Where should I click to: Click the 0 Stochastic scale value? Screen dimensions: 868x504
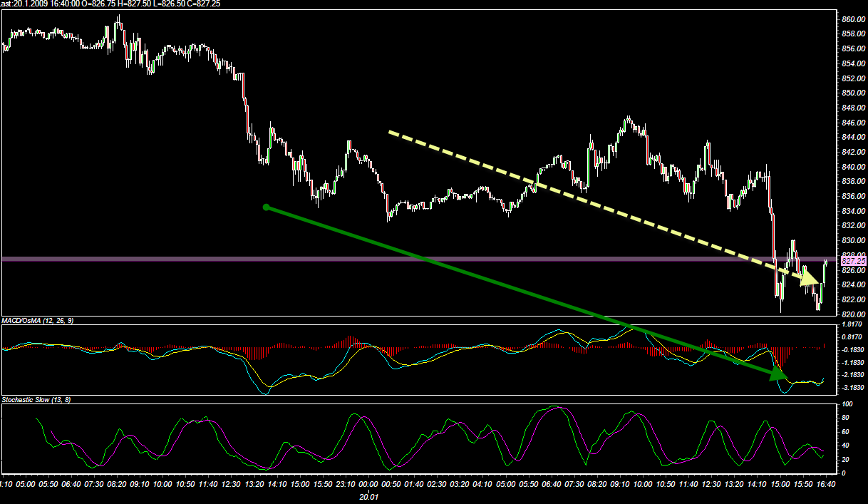[x=844, y=472]
